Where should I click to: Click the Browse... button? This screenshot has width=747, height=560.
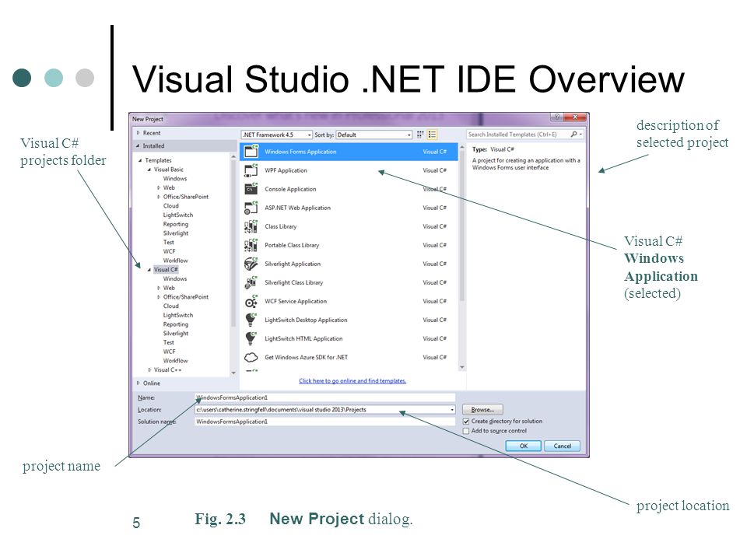tap(482, 410)
